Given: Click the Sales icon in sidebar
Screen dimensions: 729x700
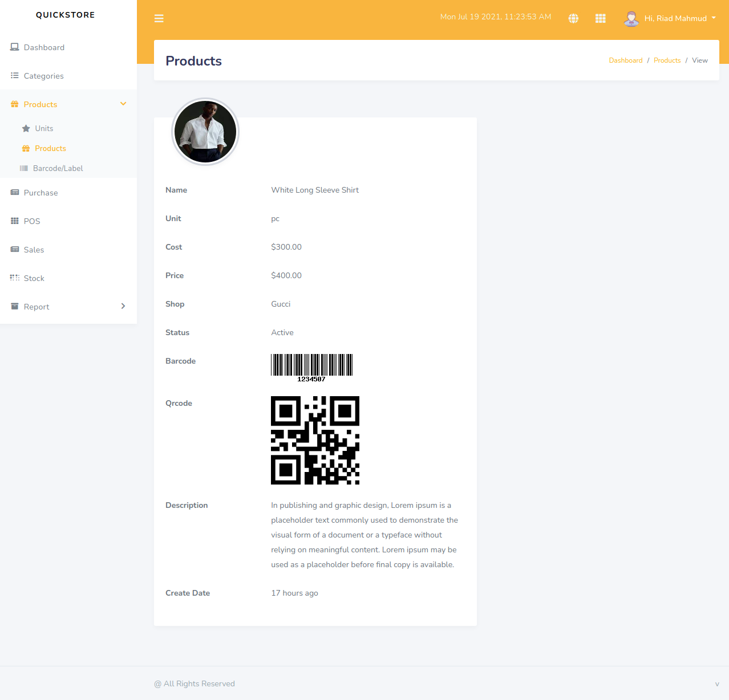Looking at the screenshot, I should 15,249.
